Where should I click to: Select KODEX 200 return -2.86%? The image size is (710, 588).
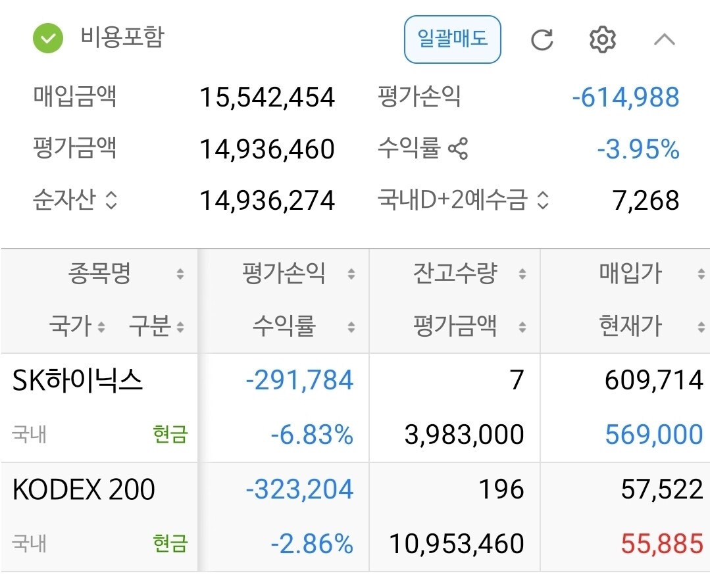(x=312, y=544)
